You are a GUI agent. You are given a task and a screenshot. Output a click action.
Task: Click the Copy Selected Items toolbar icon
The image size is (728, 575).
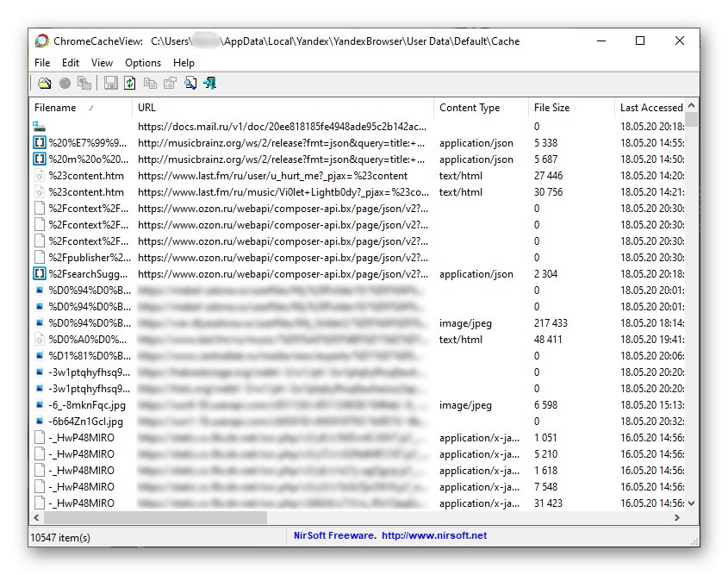[x=150, y=83]
